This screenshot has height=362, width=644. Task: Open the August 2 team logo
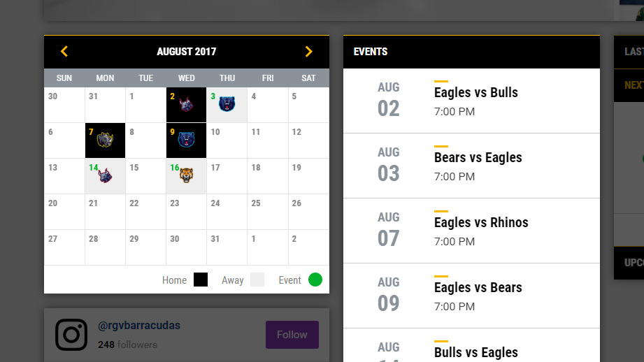(x=186, y=106)
